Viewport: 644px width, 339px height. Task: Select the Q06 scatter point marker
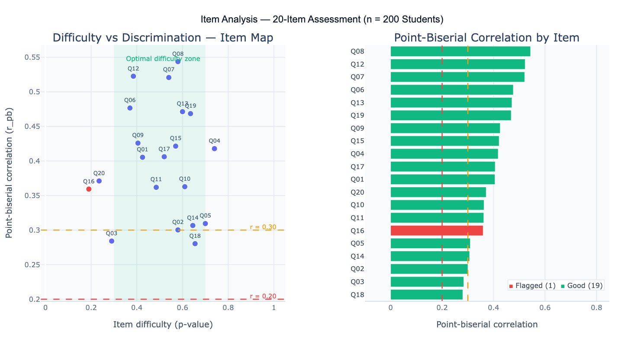click(x=130, y=108)
